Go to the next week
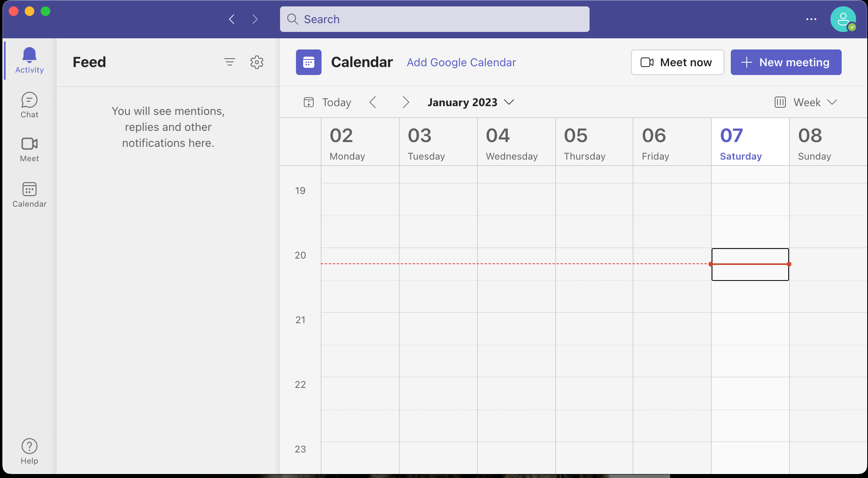Image resolution: width=868 pixels, height=478 pixels. 406,102
